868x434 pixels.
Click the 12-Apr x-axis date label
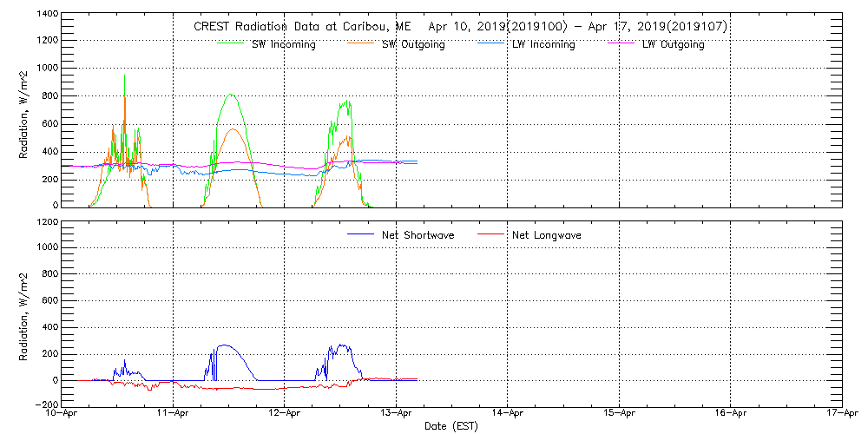(x=285, y=414)
